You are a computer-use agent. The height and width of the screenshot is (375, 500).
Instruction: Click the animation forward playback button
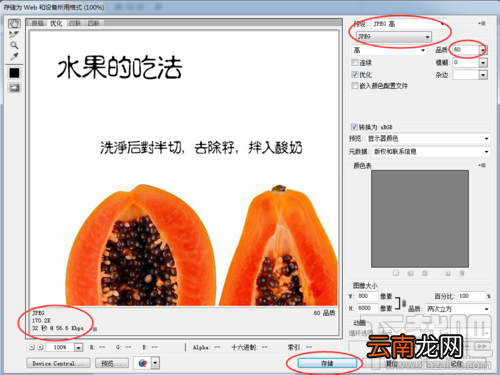coord(482,346)
